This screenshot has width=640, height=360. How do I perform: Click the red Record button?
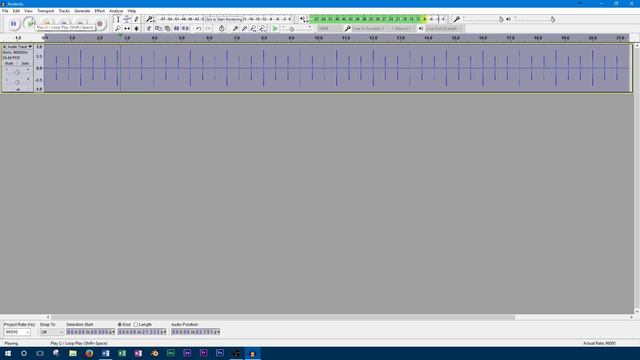coord(100,24)
